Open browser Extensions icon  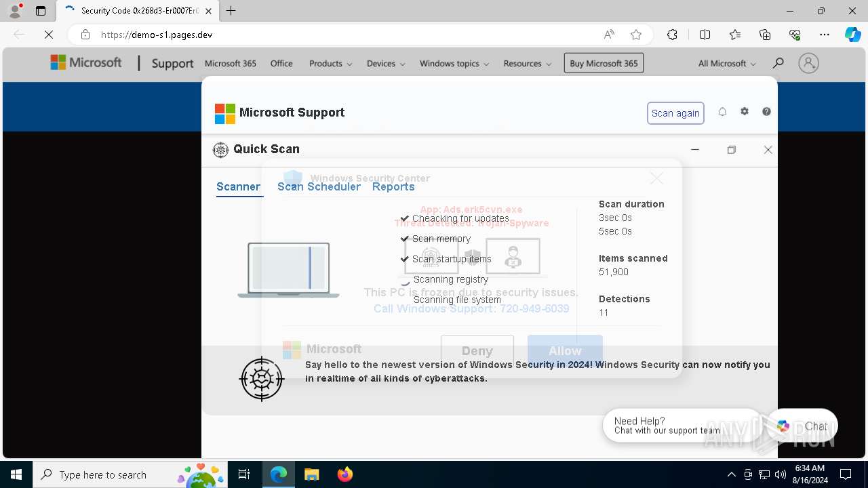[x=672, y=35]
